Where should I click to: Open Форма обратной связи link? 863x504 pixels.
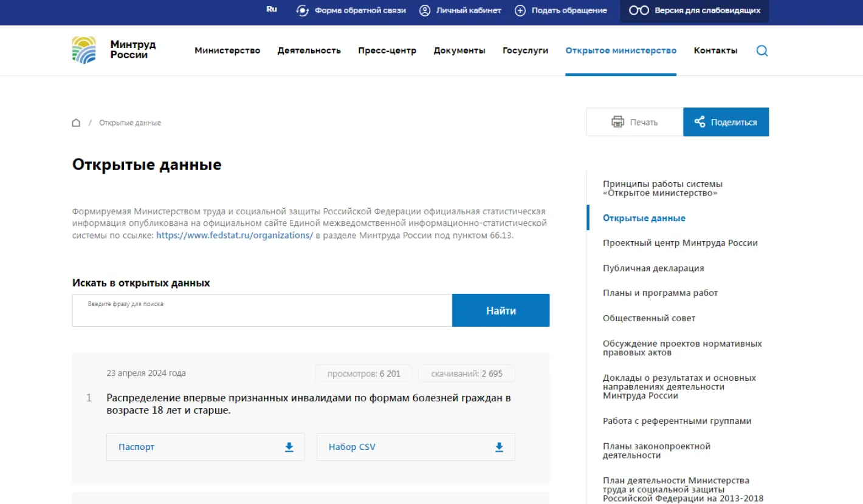click(x=352, y=10)
